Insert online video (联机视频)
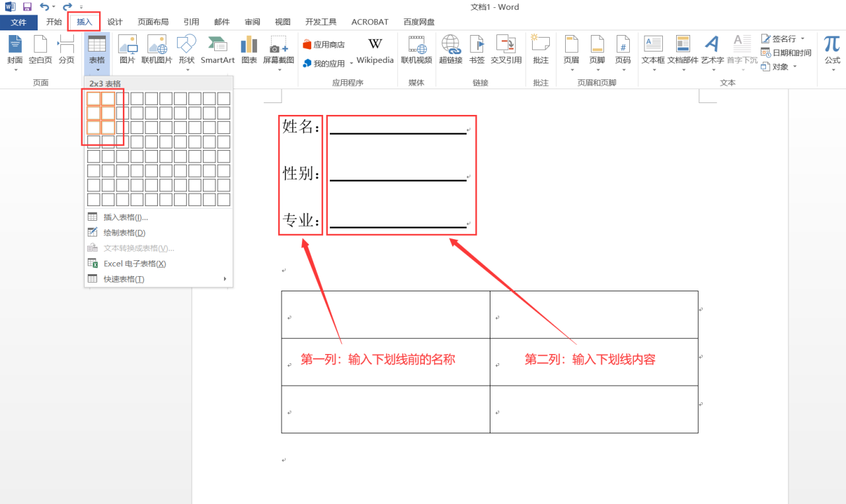Image resolution: width=846 pixels, height=504 pixels. [x=416, y=51]
